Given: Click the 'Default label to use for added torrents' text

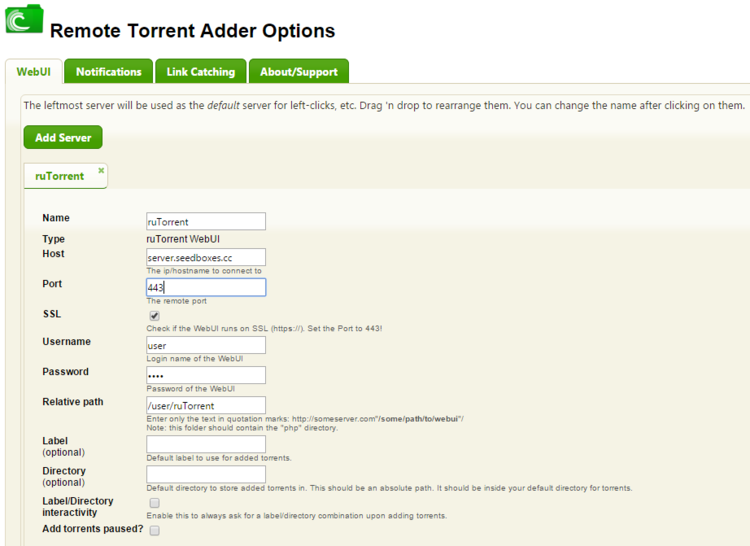Looking at the screenshot, I should [219, 458].
